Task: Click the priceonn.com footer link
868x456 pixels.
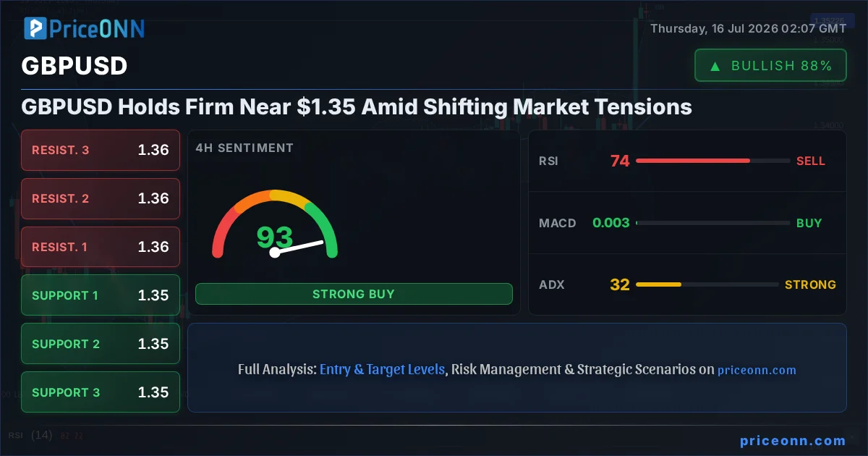Action: (x=793, y=440)
